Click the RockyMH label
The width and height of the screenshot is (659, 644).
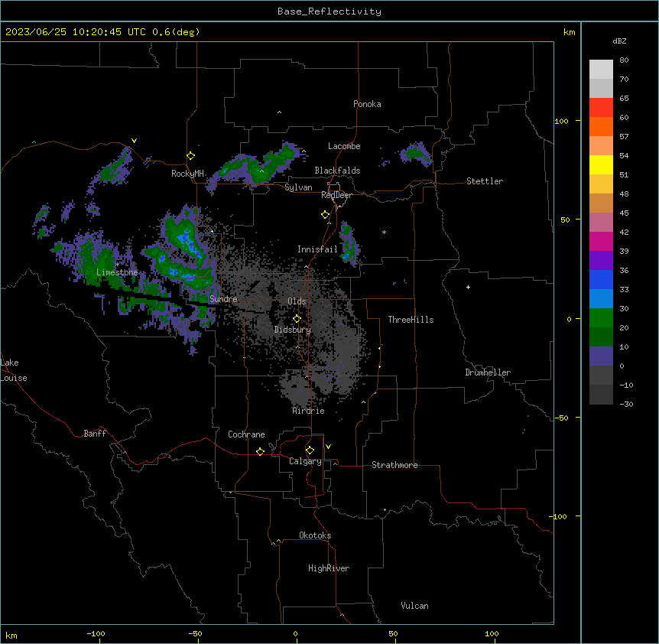(187, 174)
